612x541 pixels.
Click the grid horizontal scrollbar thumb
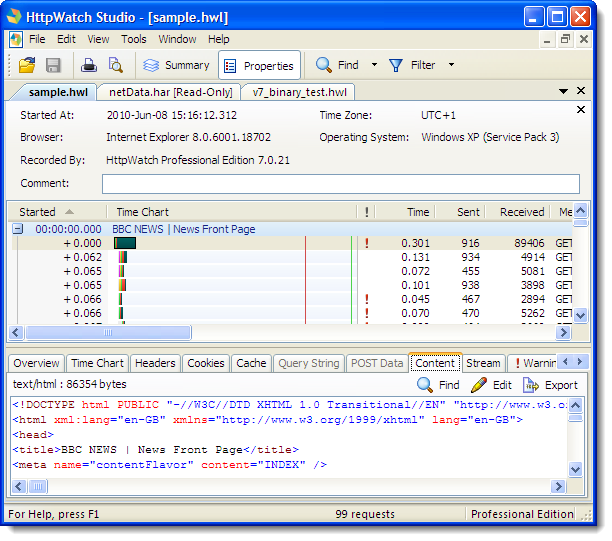click(108, 333)
